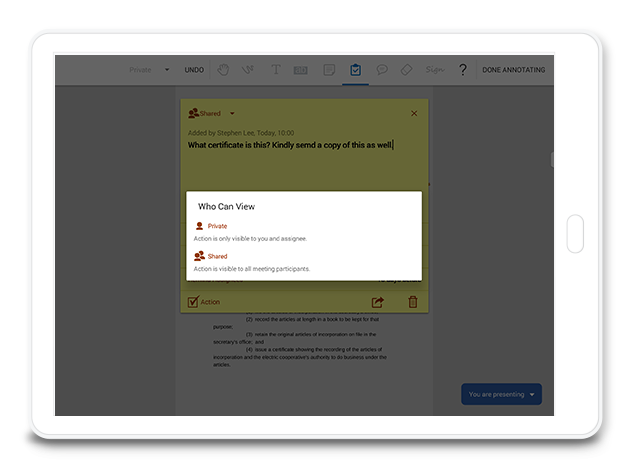Screen dimensions: 630x470
Task: Click UNDO in the toolbar
Action: pyautogui.click(x=194, y=70)
